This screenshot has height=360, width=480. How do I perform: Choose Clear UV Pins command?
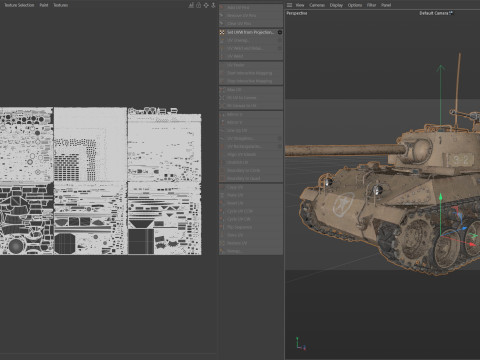251,24
